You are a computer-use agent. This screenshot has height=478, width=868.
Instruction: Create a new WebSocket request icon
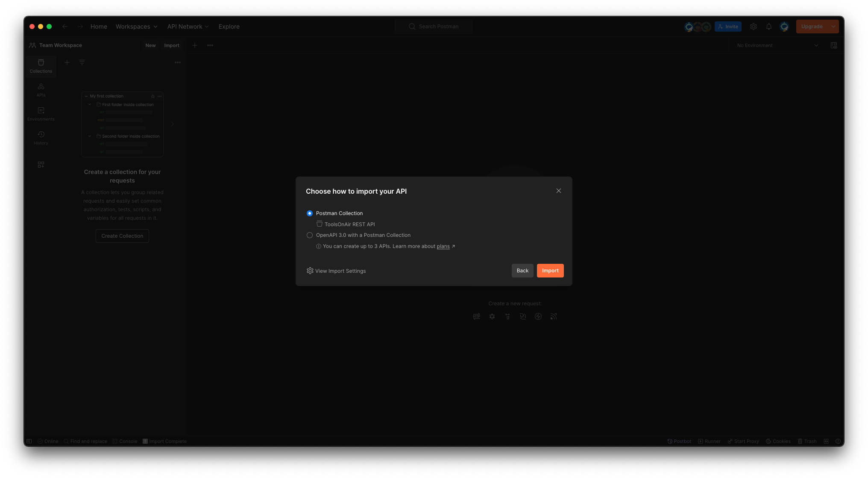coord(523,316)
